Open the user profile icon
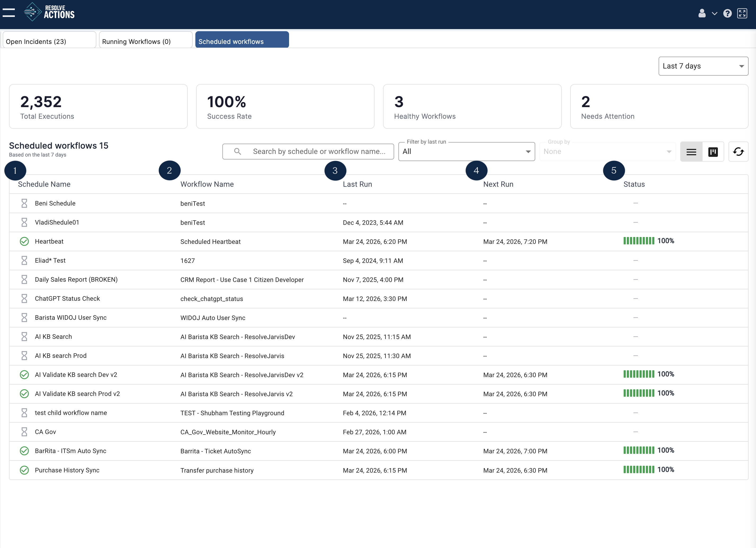Image resolution: width=756 pixels, height=548 pixels. (x=702, y=13)
